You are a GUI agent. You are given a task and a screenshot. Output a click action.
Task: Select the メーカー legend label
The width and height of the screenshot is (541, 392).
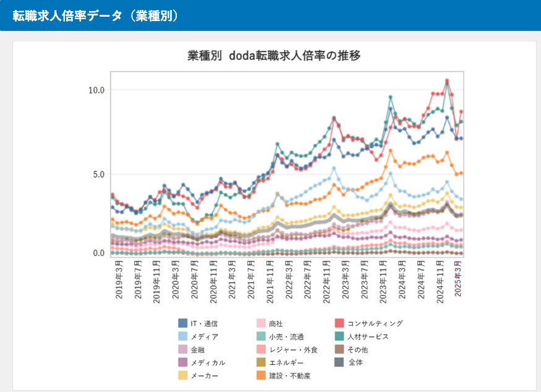pyautogui.click(x=205, y=376)
